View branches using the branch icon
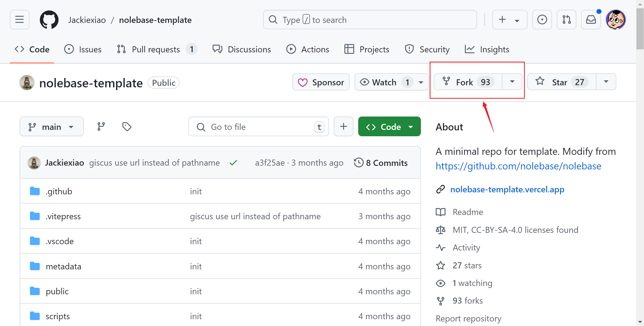This screenshot has height=326, width=644. (x=101, y=127)
